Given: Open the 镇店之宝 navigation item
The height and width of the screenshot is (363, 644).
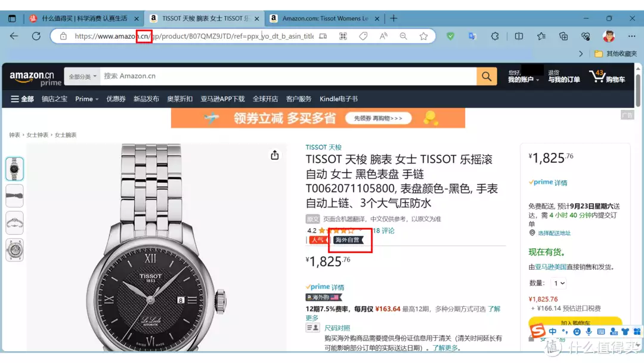Looking at the screenshot, I should [x=54, y=99].
